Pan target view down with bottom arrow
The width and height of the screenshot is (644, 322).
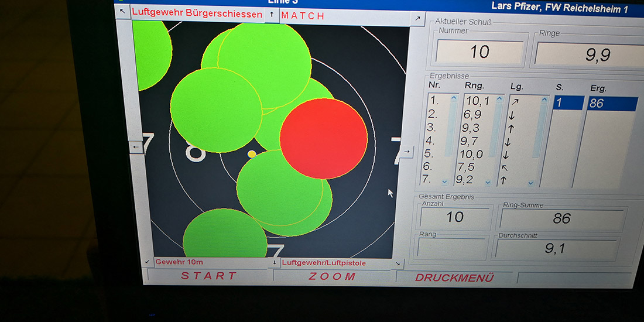(x=274, y=262)
